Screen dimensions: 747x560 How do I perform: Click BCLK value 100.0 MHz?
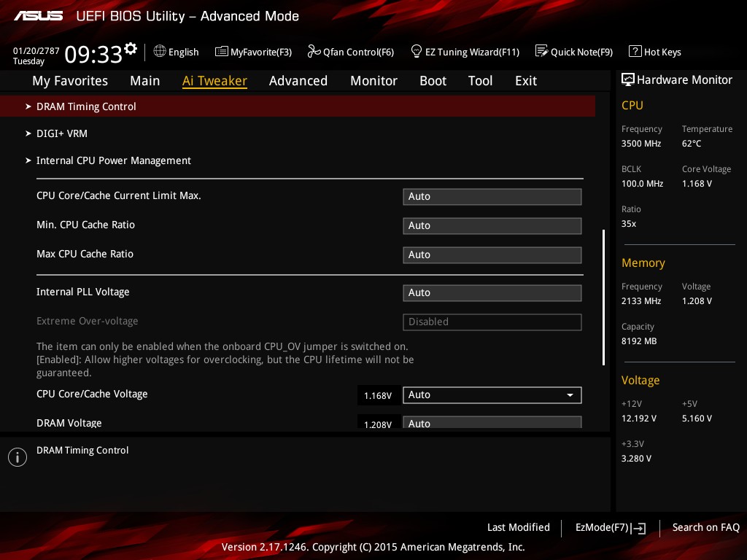[642, 183]
